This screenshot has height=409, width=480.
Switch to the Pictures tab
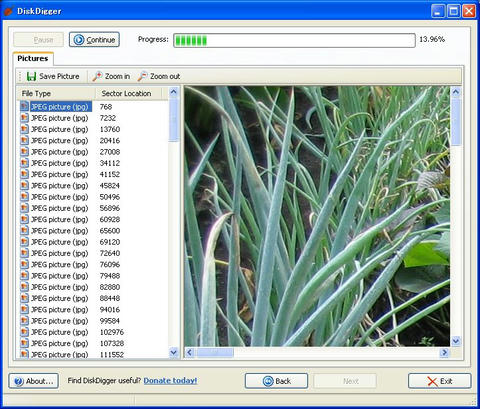33,59
